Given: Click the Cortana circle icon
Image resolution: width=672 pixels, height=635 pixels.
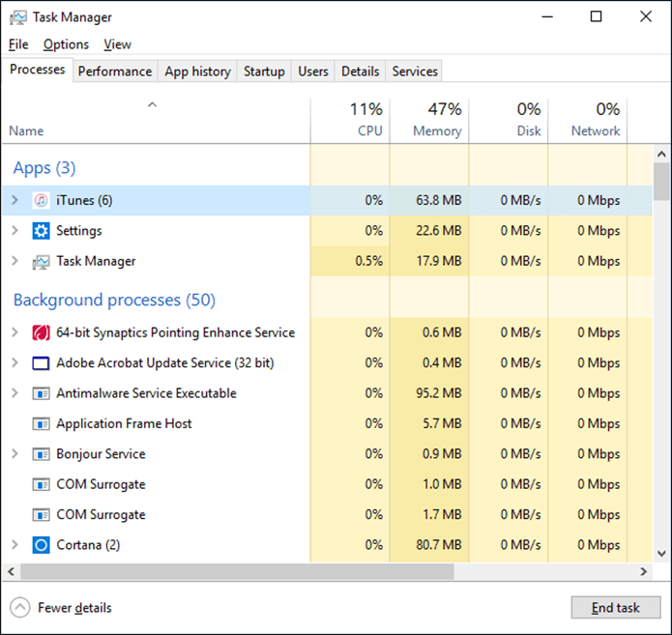Looking at the screenshot, I should [41, 545].
